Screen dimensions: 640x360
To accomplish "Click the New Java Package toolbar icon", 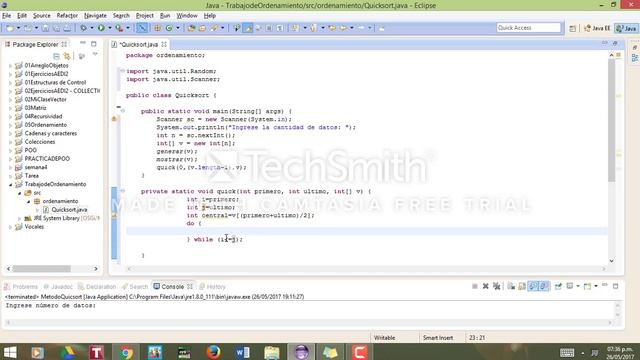I will pyautogui.click(x=157, y=28).
